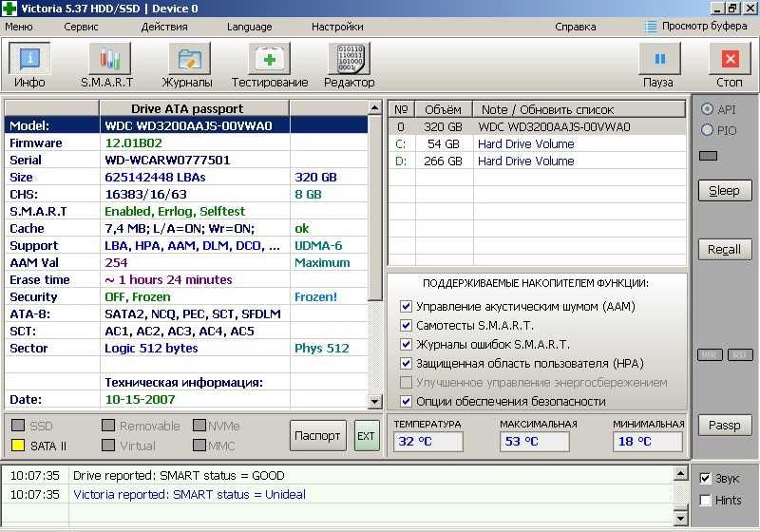Open the Настройки menu
The image size is (760, 532).
[x=337, y=27]
